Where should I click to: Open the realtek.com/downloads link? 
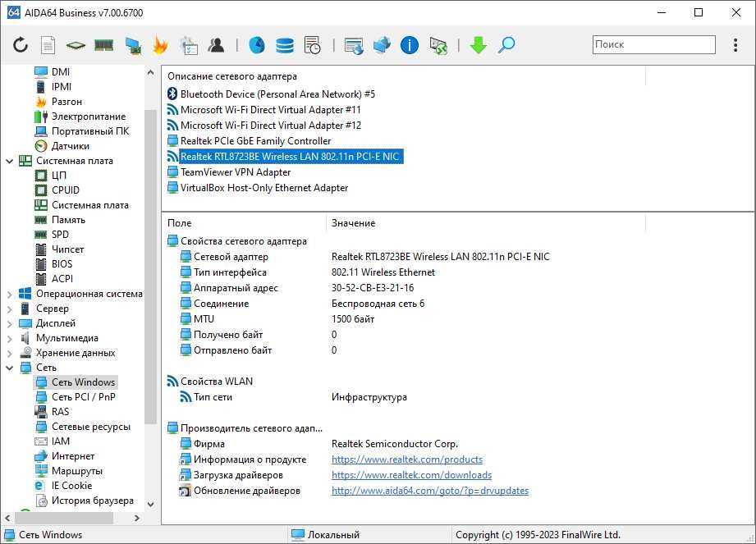[x=412, y=475]
